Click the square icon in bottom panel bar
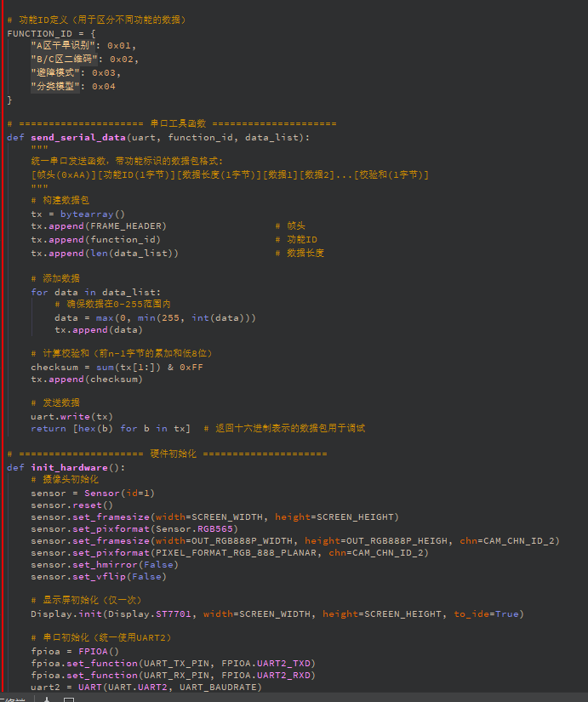The image size is (588, 702). (69, 699)
